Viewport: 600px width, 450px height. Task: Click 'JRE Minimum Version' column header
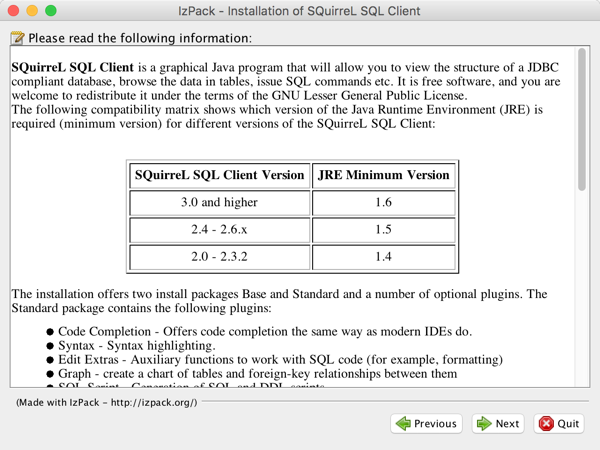point(383,175)
